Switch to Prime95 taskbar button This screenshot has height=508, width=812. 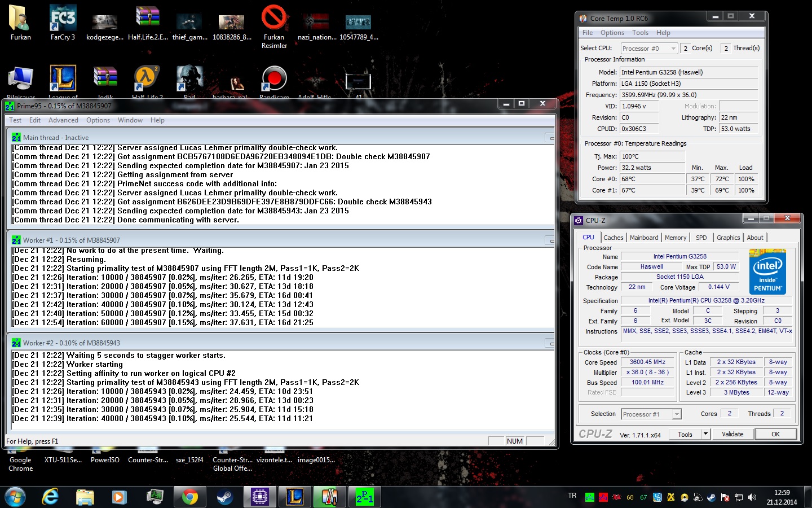click(x=365, y=497)
